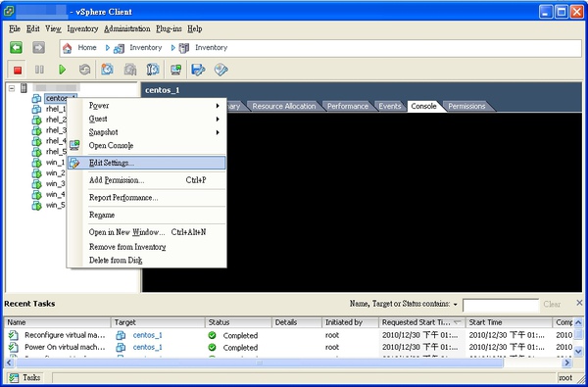Select win_5 in the inventory tree
This screenshot has width=588, height=387.
click(x=56, y=206)
